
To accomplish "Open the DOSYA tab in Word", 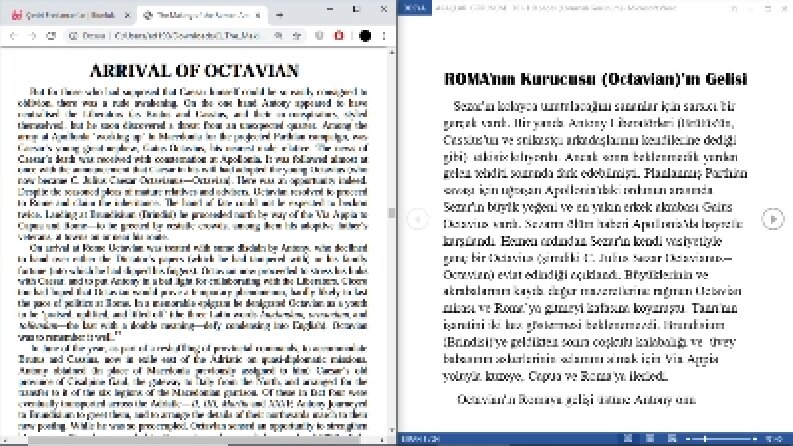I will (x=415, y=8).
